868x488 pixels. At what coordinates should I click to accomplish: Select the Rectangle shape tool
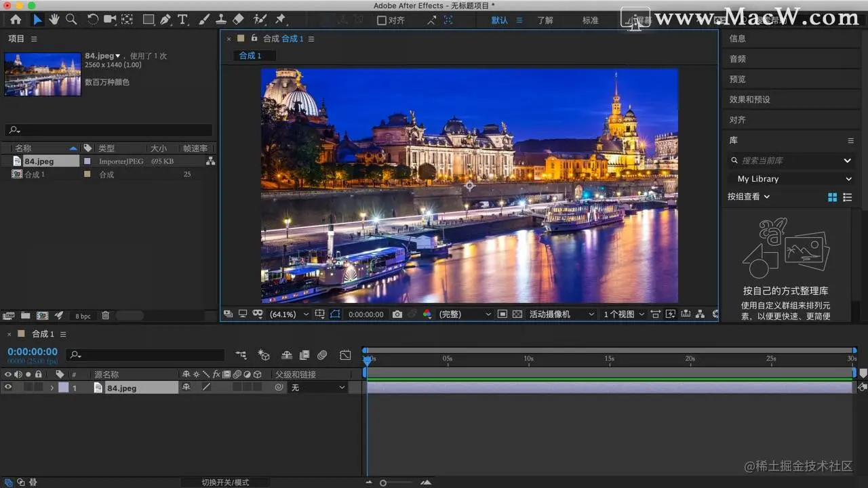pos(149,20)
